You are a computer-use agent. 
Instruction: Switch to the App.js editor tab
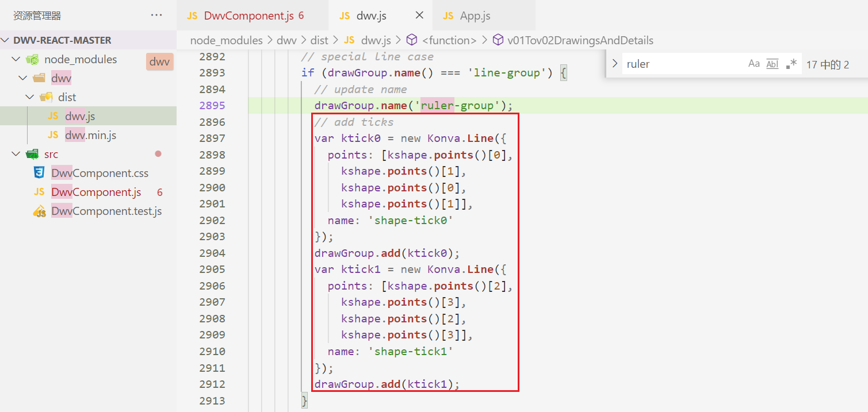tap(484, 16)
